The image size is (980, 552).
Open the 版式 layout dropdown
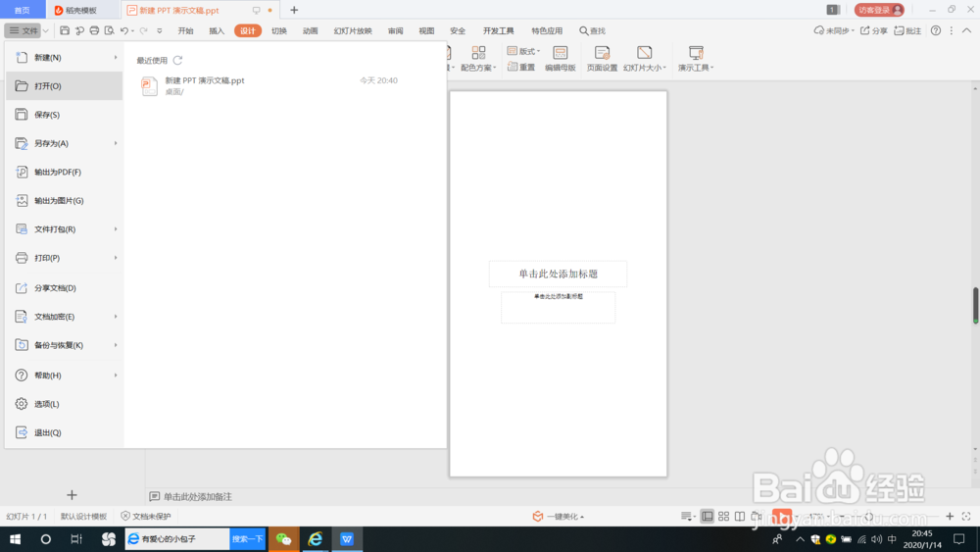523,51
